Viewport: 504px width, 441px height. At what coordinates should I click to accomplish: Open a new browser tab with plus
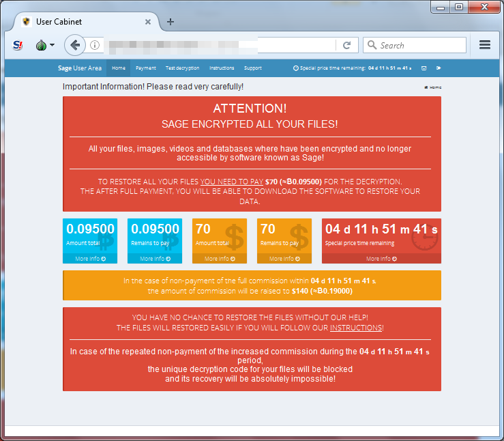[171, 21]
